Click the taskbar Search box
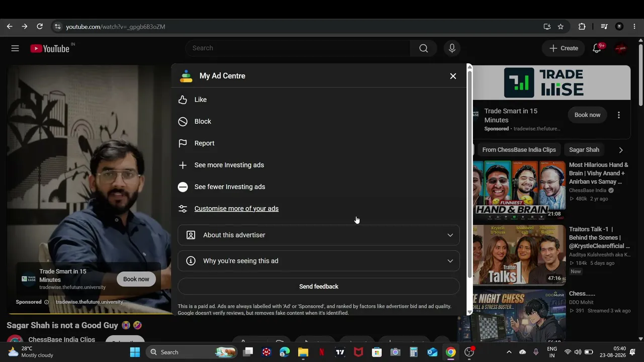The height and width of the screenshot is (362, 644). (x=192, y=352)
